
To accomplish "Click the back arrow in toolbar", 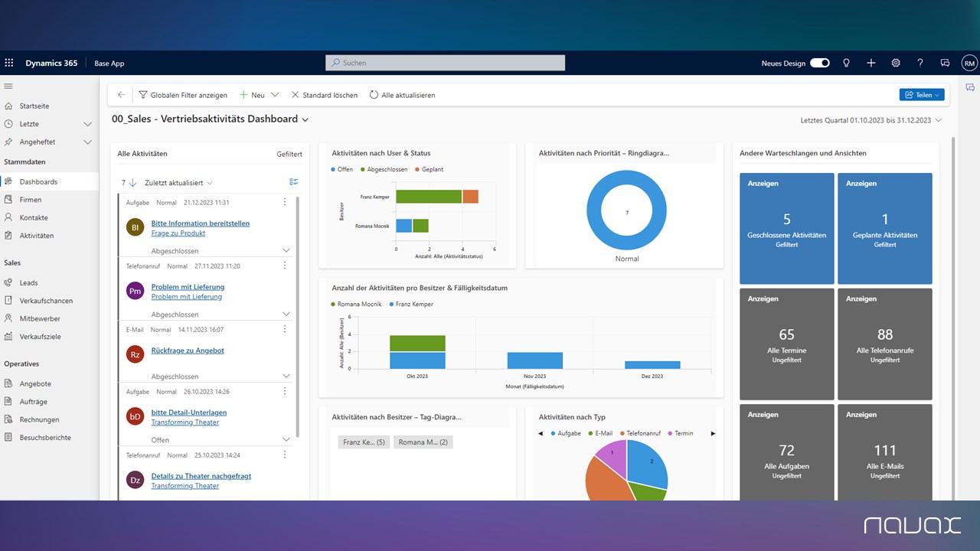I will [121, 95].
